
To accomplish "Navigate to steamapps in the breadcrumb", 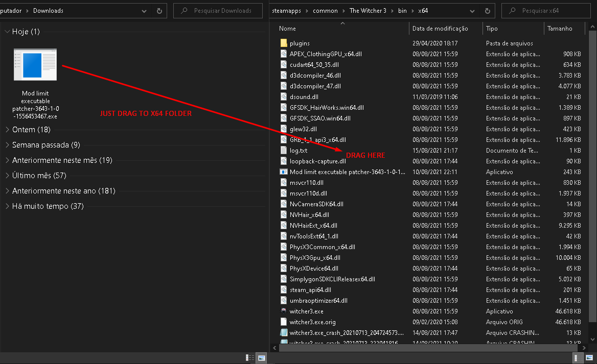I will tap(286, 11).
